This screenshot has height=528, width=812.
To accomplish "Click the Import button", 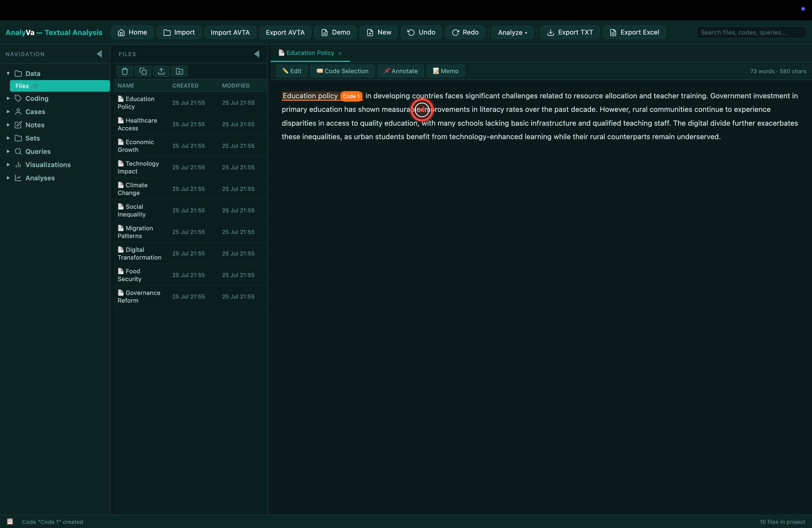I will [179, 32].
